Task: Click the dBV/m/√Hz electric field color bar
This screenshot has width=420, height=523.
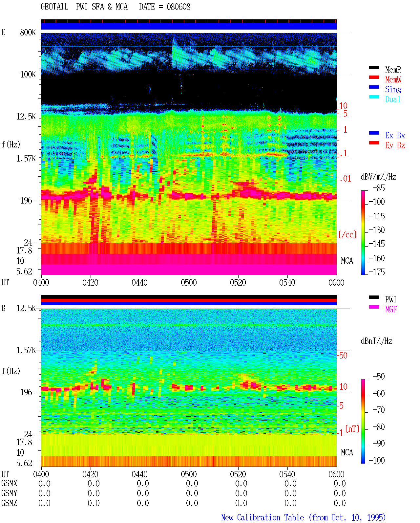Action: tap(363, 232)
